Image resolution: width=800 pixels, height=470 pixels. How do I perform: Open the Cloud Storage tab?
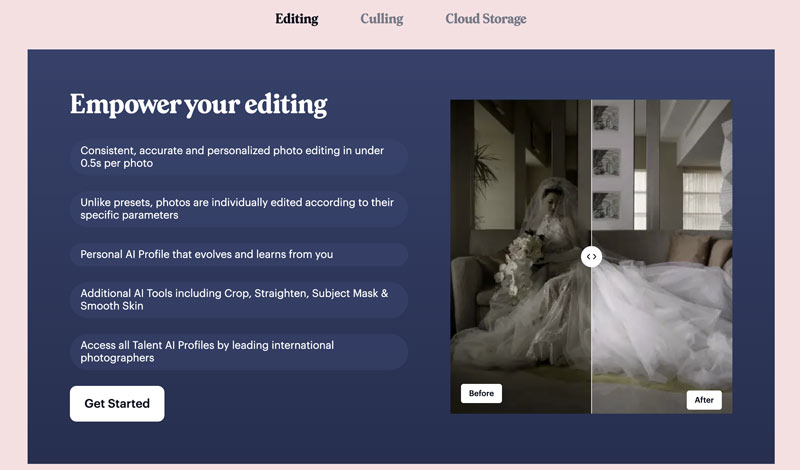tap(485, 18)
